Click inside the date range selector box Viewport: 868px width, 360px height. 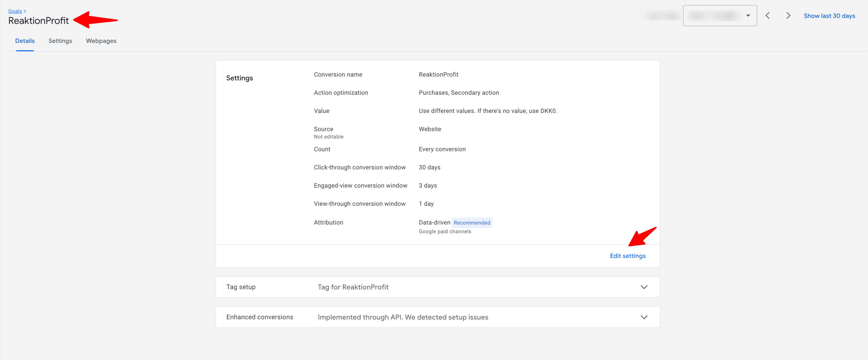tap(713, 15)
